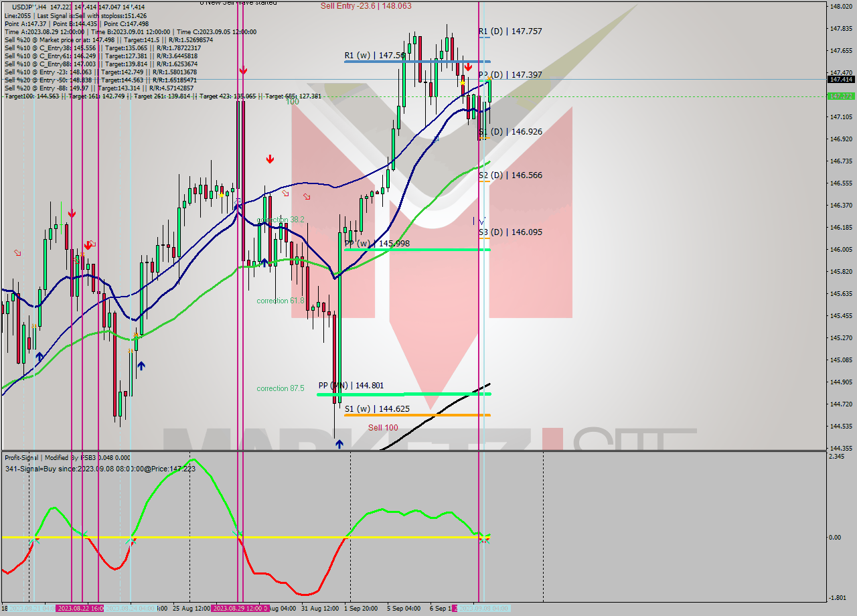Viewport: 857px width, 616px height.
Task: Select the highlighted 2023.09.08 04:00 date label
Action: pyautogui.click(x=483, y=609)
